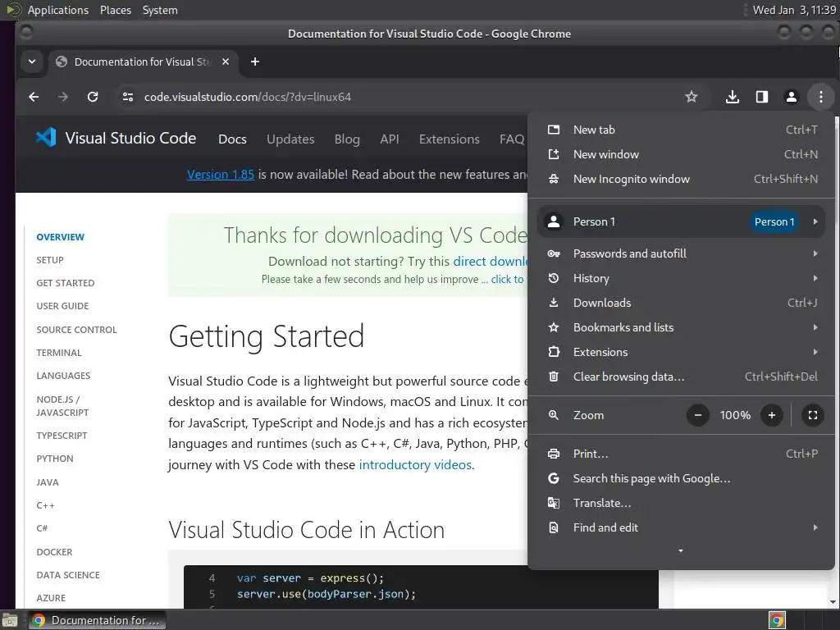Select Print from the menu
The height and width of the screenshot is (630, 840).
(x=682, y=454)
